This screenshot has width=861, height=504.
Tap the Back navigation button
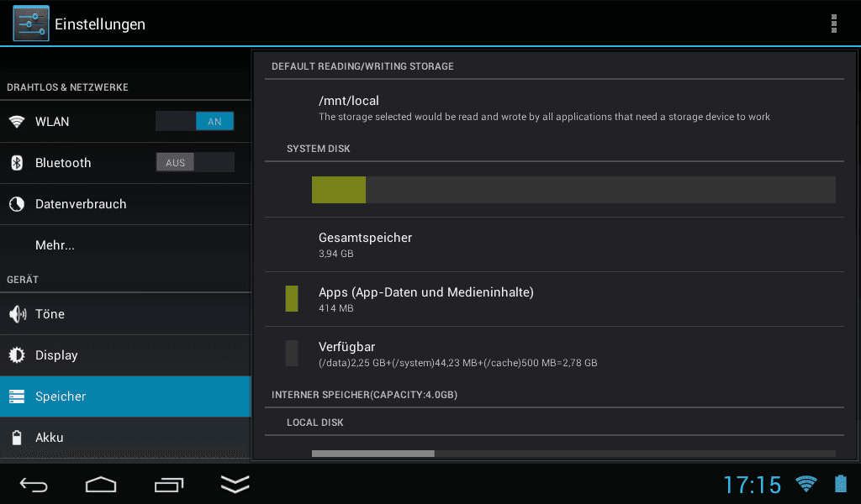(x=34, y=485)
